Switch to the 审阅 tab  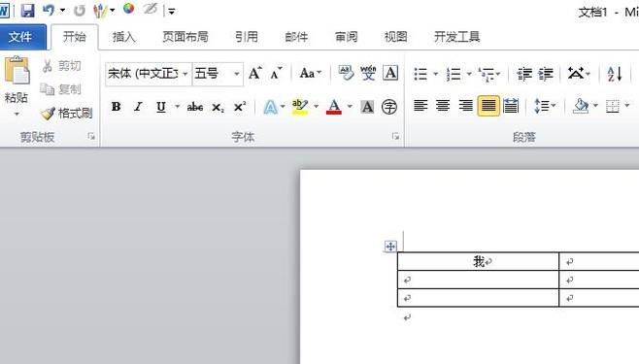[346, 37]
